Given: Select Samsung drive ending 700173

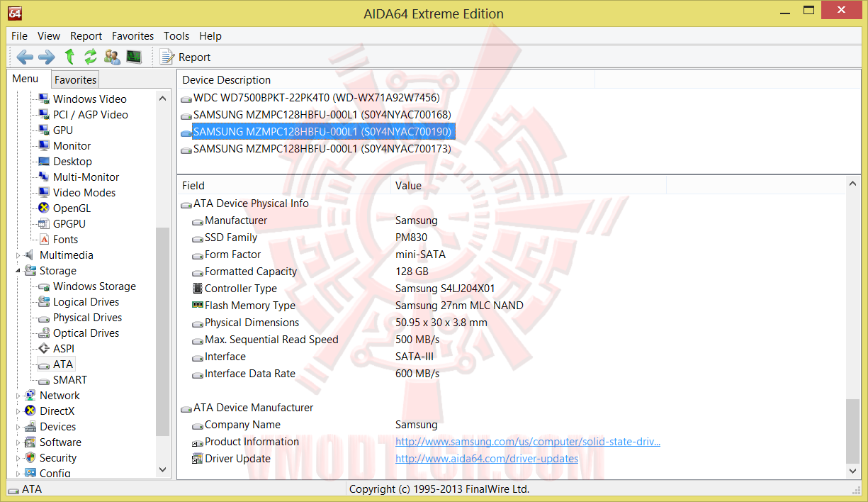Looking at the screenshot, I should pos(322,149).
